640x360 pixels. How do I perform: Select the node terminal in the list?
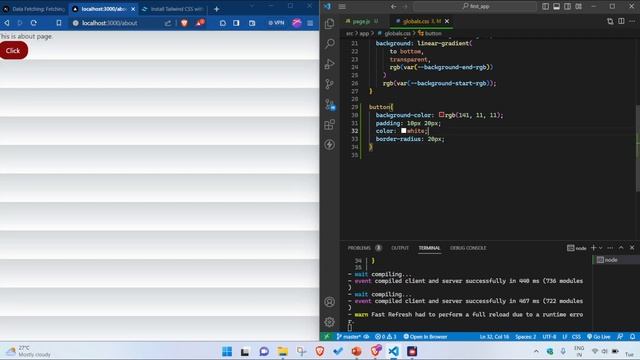point(616,260)
